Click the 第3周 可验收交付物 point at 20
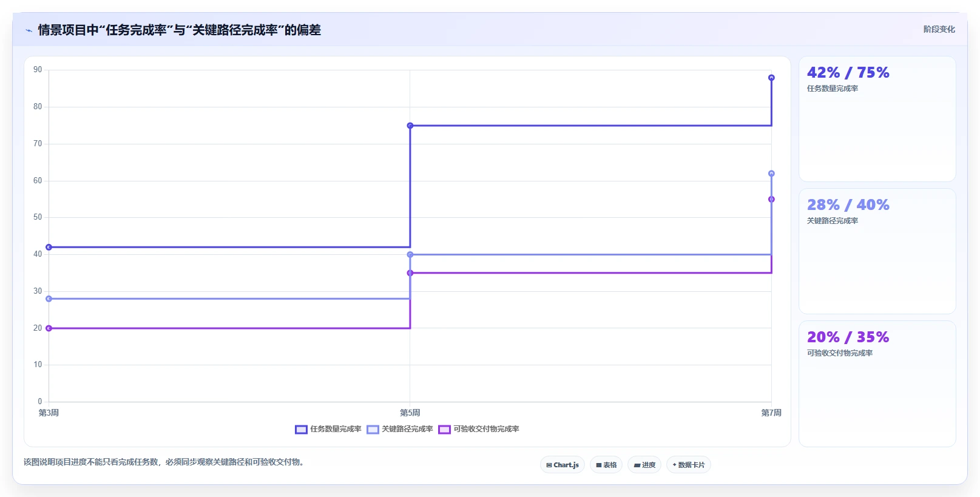980x497 pixels. coord(49,328)
